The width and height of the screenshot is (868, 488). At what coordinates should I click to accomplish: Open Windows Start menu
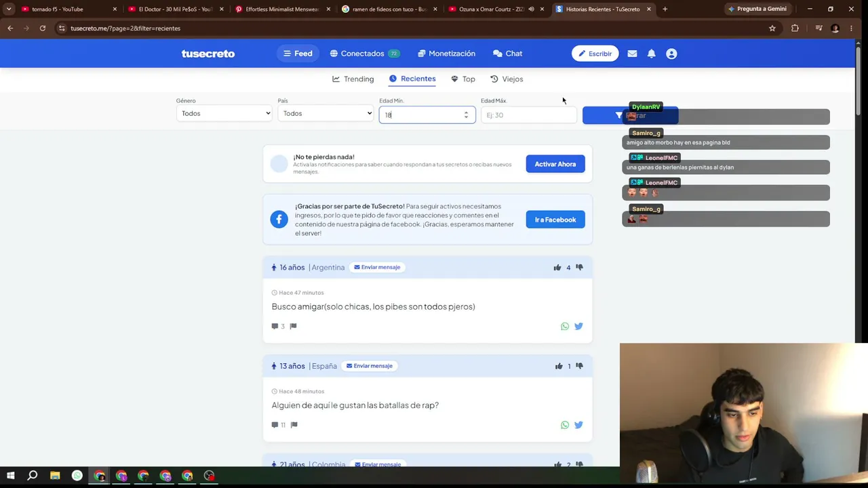[10, 476]
